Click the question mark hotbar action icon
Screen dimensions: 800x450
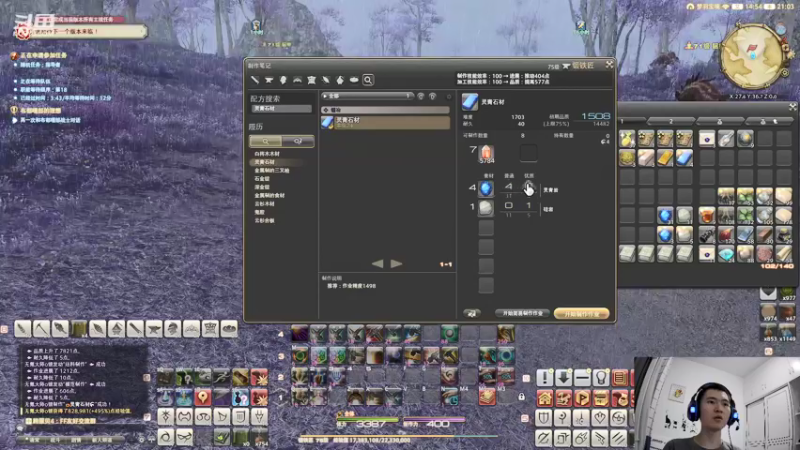tap(240, 398)
